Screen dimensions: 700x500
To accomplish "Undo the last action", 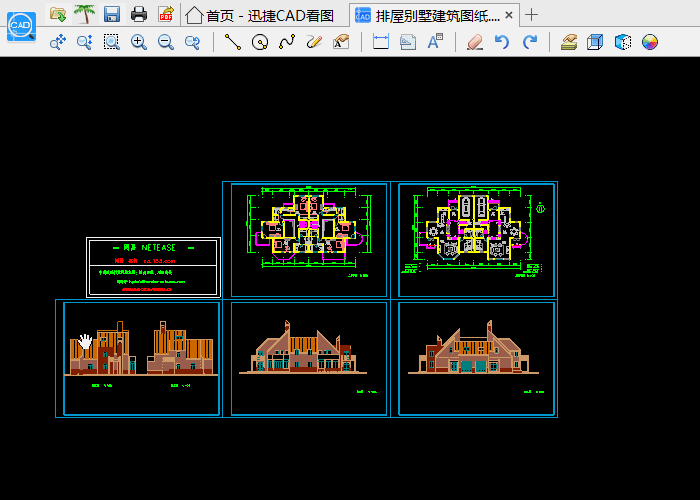I will tap(502, 42).
